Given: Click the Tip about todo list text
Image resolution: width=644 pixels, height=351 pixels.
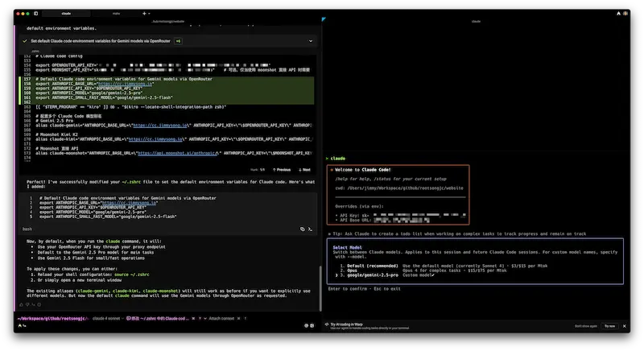Looking at the screenshot, I should point(459,233).
